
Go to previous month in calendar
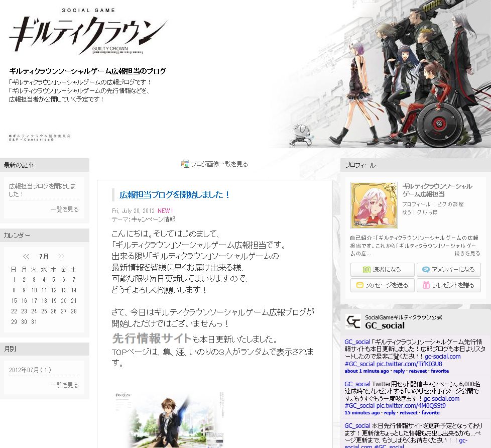pyautogui.click(x=26, y=257)
